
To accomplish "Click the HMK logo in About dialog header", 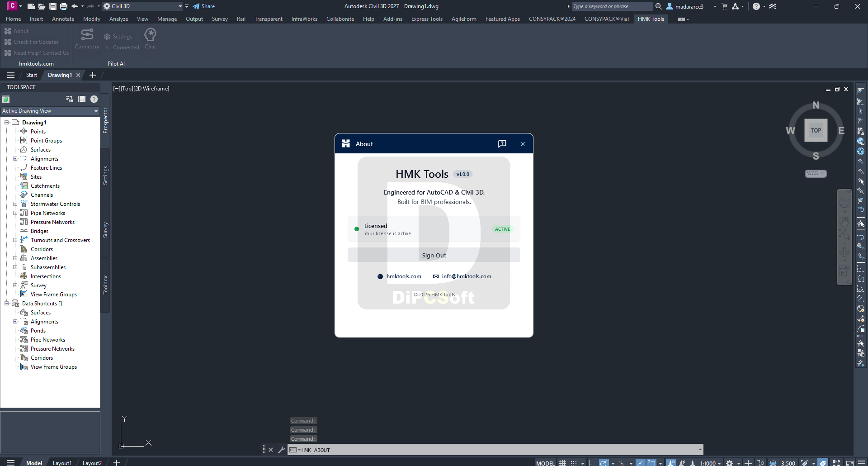I will tap(346, 143).
